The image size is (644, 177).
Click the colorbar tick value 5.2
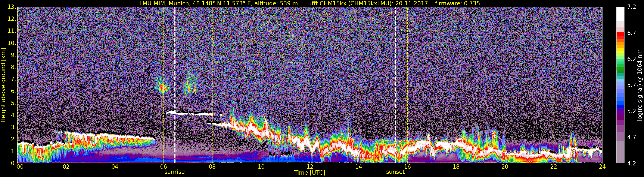pyautogui.click(x=632, y=111)
